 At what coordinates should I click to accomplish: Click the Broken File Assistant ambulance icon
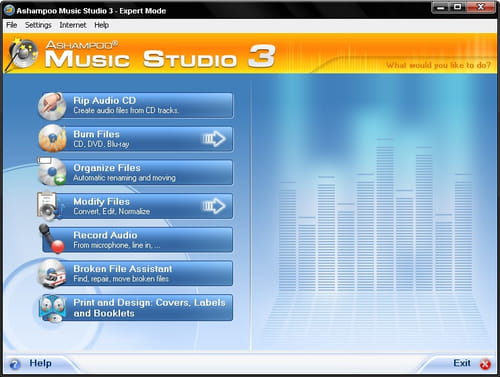click(x=52, y=274)
